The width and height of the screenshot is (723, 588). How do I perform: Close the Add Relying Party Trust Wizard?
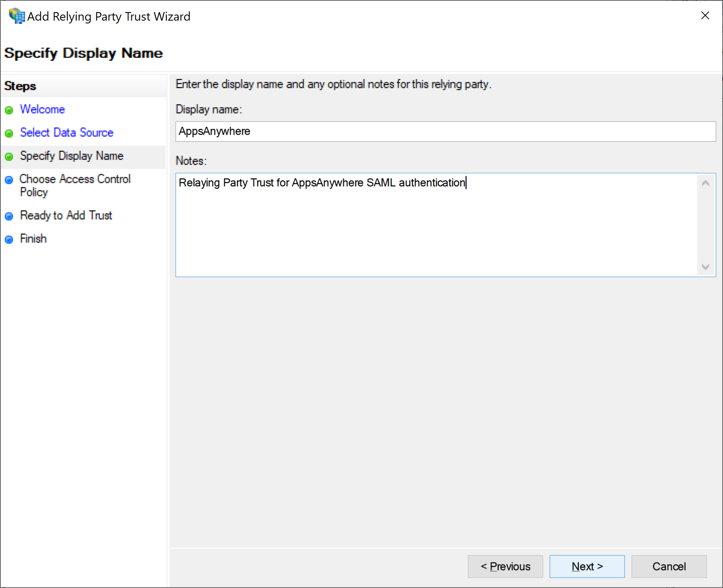click(x=705, y=15)
